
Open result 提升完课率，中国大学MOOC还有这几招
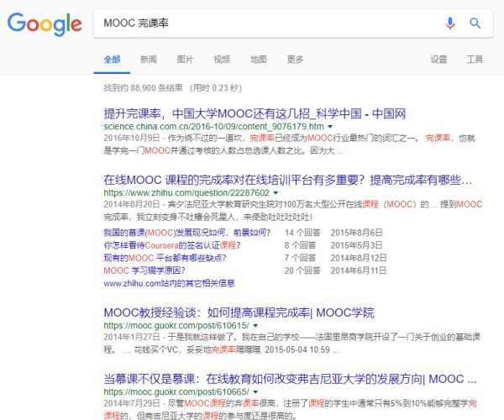(x=255, y=113)
